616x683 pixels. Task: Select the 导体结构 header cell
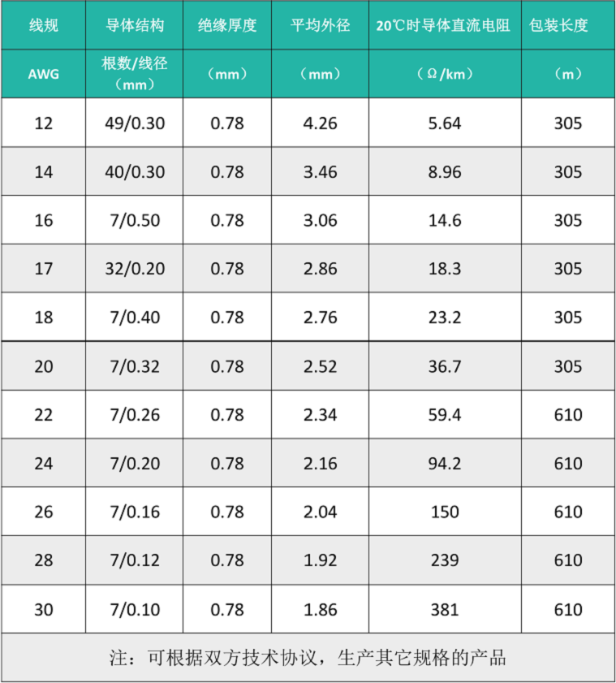(135, 25)
